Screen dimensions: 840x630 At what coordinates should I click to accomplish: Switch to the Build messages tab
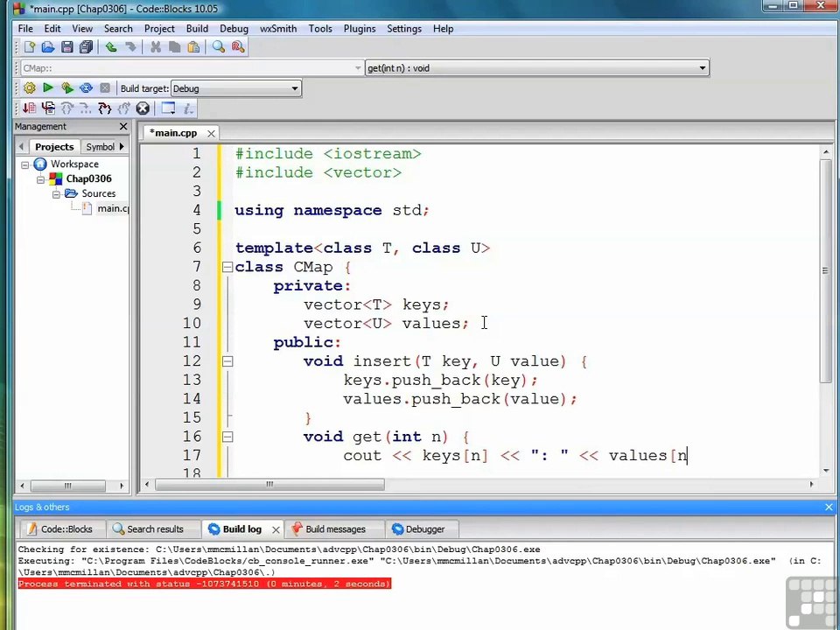coord(335,529)
